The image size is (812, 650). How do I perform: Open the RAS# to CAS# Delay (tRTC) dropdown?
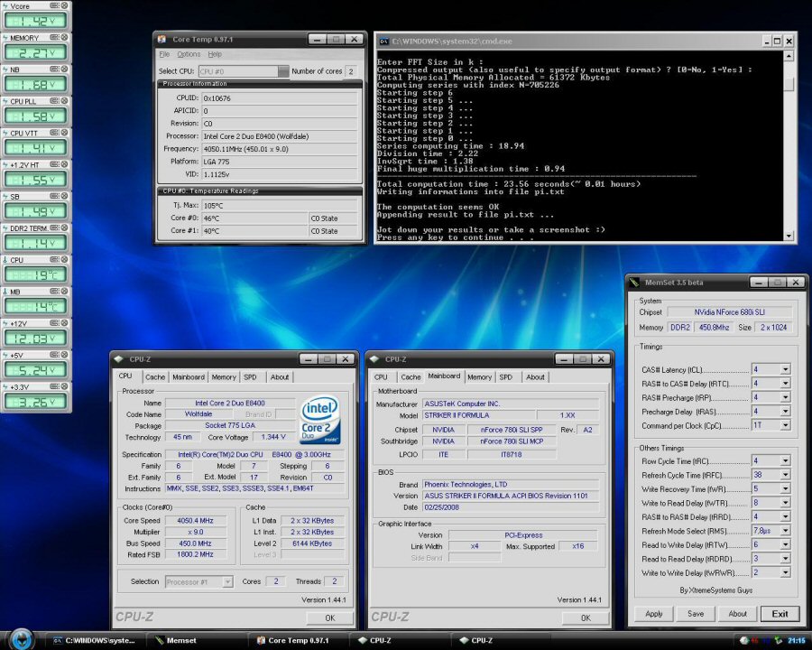click(x=785, y=384)
